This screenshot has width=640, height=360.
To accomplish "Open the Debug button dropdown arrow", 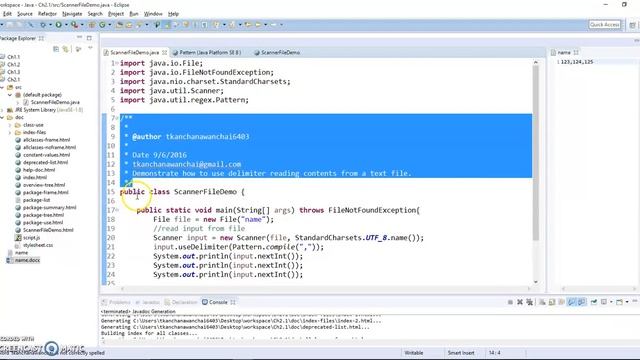I will [50, 25].
